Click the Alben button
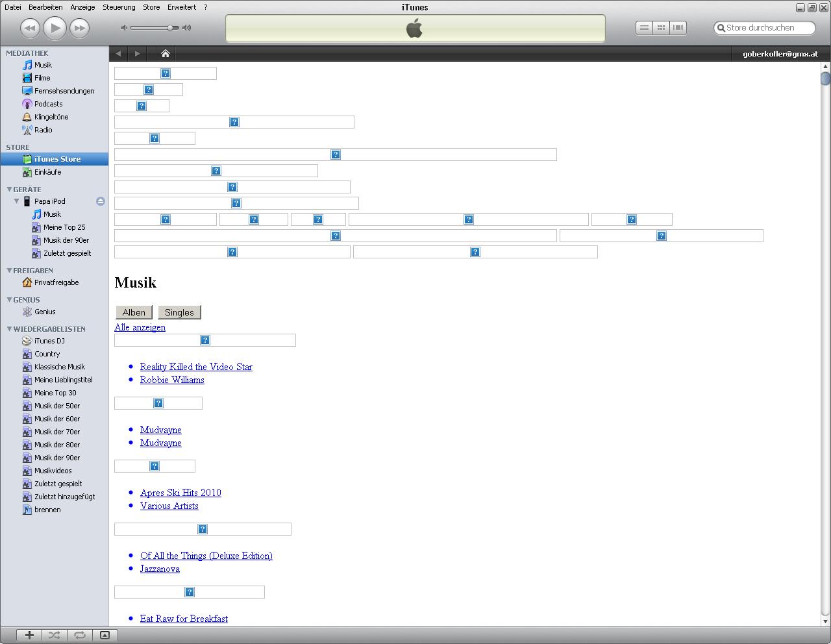Viewport: 831px width, 644px height. pos(134,312)
